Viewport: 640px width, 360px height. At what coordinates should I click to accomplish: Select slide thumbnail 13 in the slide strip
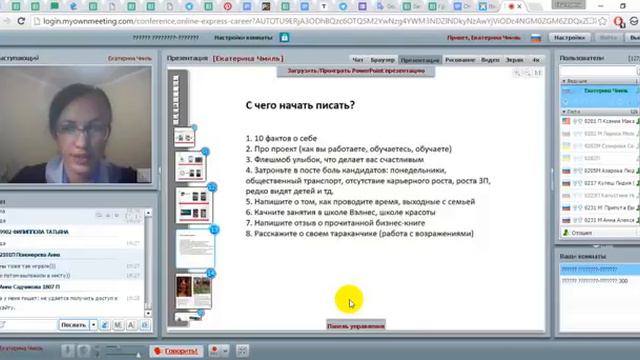coord(195,249)
